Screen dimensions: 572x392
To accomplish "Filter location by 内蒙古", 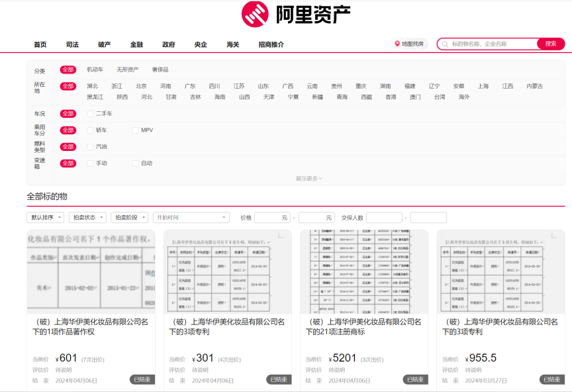I will pyautogui.click(x=535, y=87).
